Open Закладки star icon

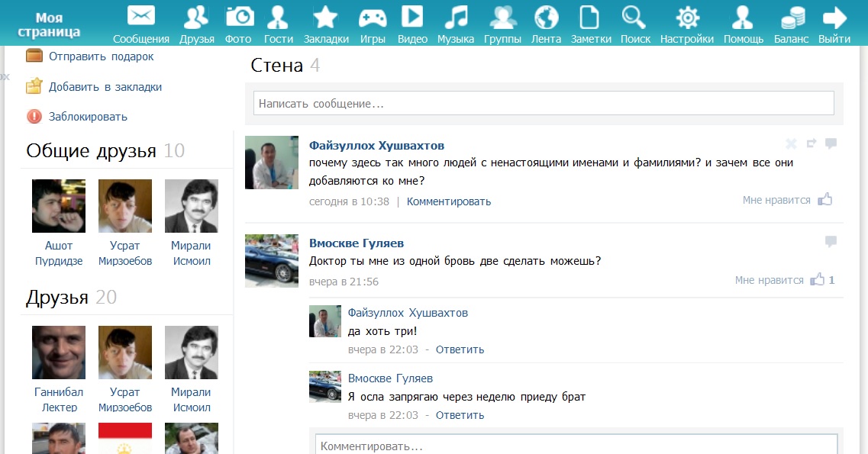[325, 17]
